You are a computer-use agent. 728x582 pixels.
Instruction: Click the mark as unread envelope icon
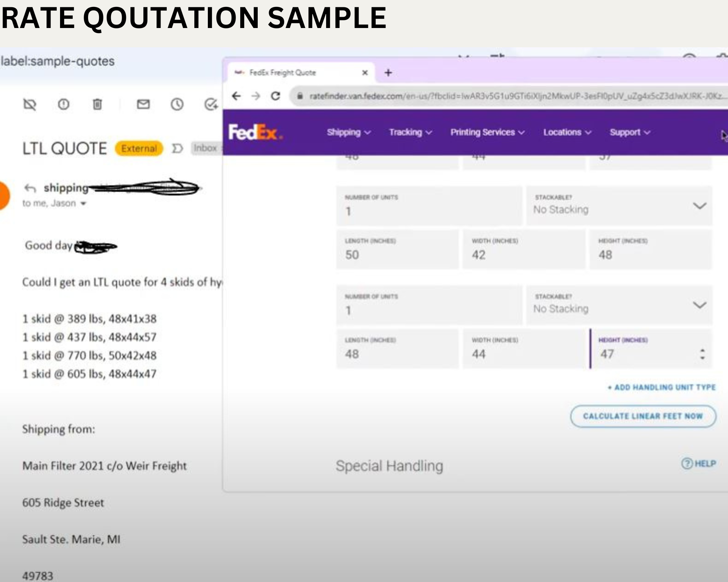143,105
